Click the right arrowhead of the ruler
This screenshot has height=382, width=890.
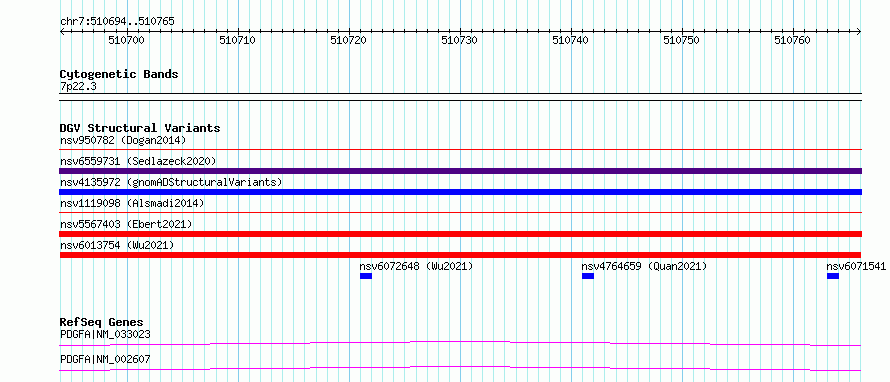pyautogui.click(x=859, y=32)
